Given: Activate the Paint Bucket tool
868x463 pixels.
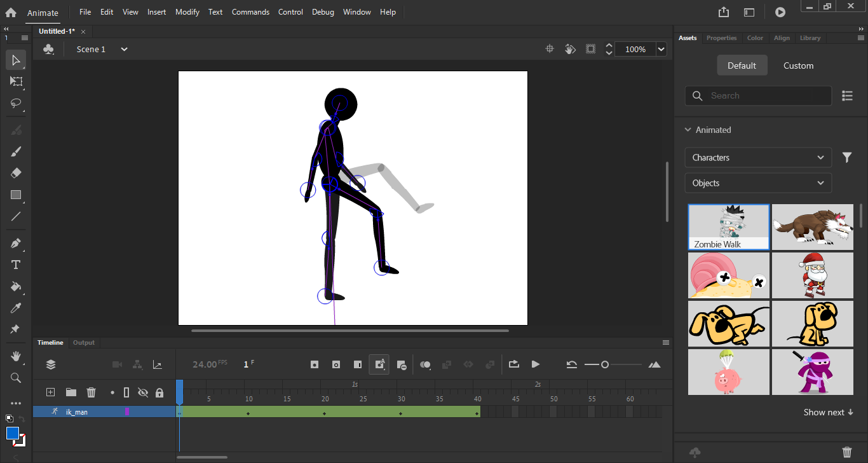Looking at the screenshot, I should coord(15,287).
